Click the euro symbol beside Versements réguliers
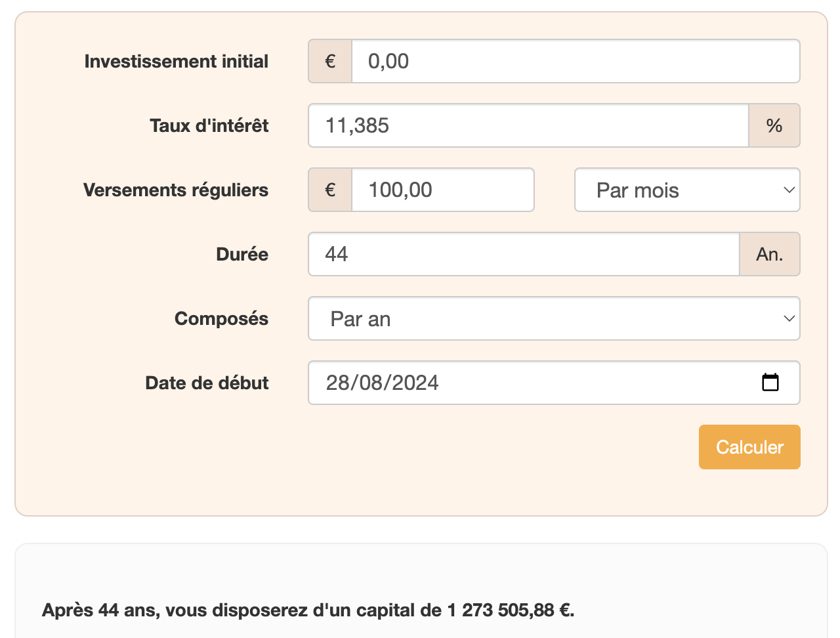The image size is (840, 638). pos(329,190)
